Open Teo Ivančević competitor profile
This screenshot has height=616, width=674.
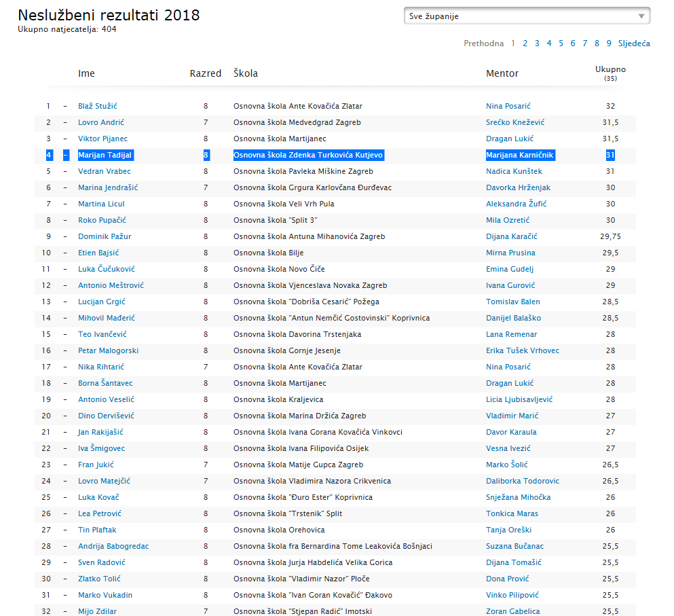(102, 334)
